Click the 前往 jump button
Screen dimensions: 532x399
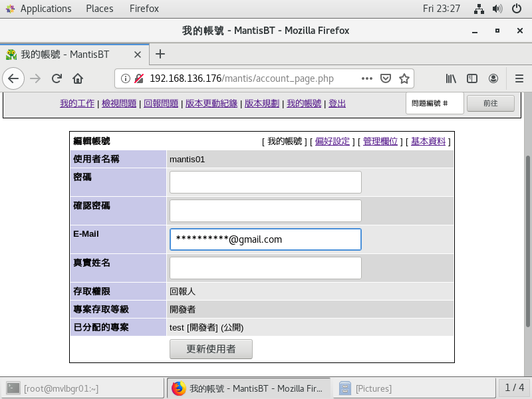click(x=491, y=103)
